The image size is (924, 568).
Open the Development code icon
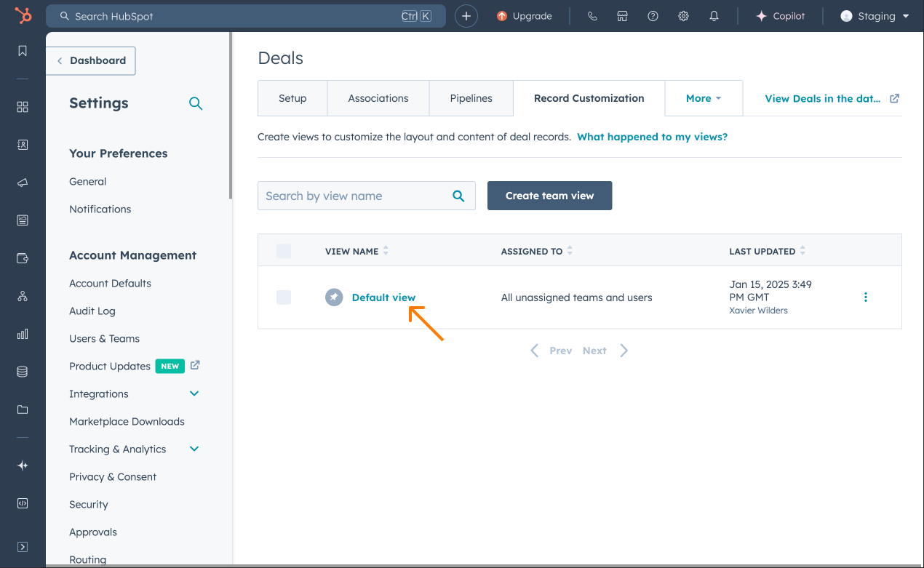(x=23, y=503)
